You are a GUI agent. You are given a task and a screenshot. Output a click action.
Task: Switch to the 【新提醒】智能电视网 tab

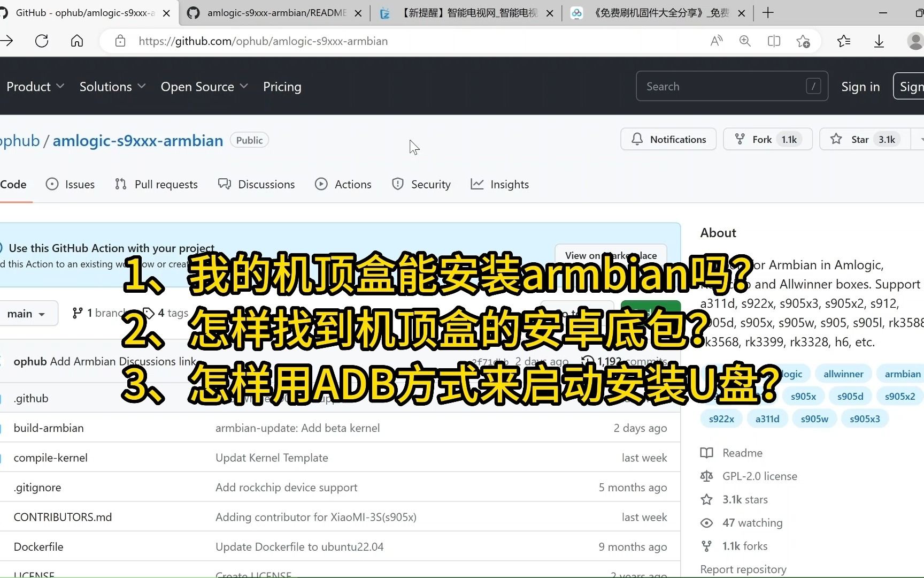465,13
